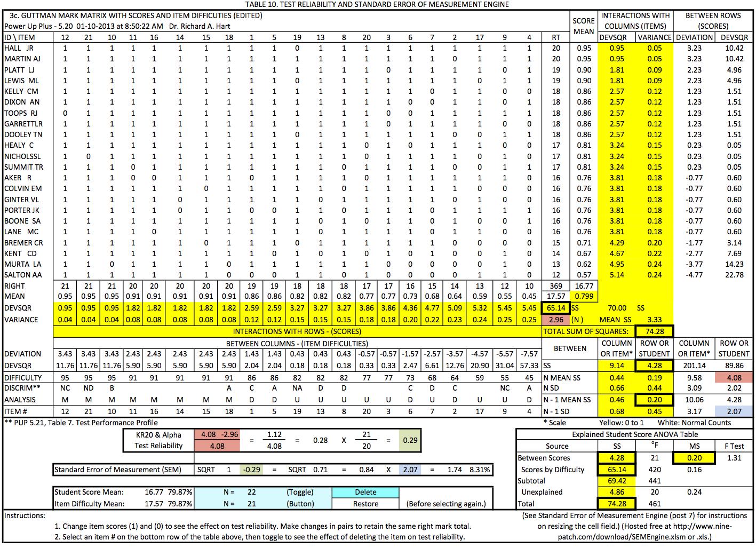Click the ID \ ITEM header cell
This screenshot has width=756, height=548.
(19, 37)
